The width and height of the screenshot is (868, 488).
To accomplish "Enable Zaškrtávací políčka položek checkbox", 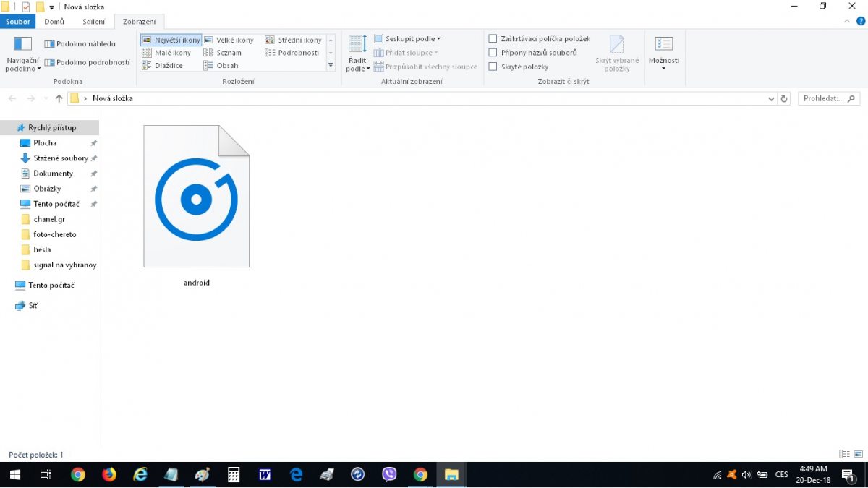I will 493,39.
